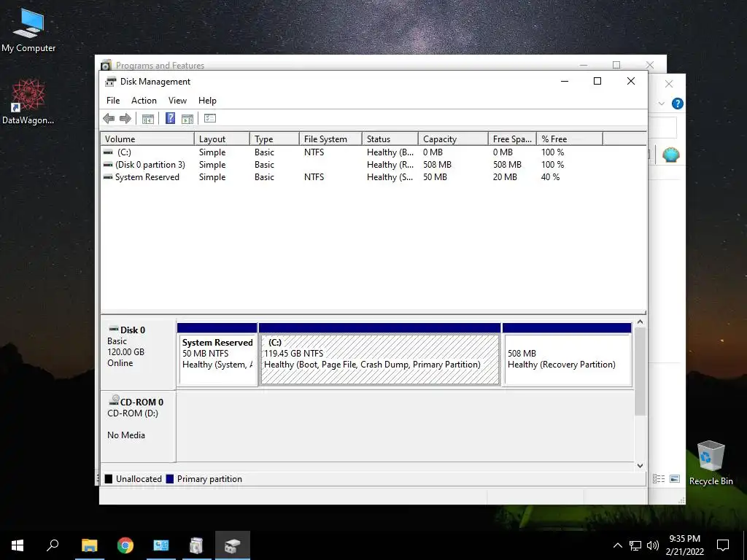Click the % Free column header
The height and width of the screenshot is (560, 747).
tap(570, 139)
